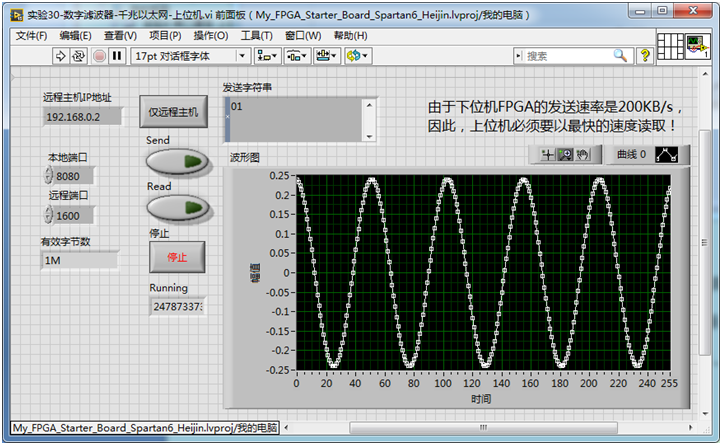Open the Resize Objects dropdown
Viewport: 722px width, 445px height.
326,56
